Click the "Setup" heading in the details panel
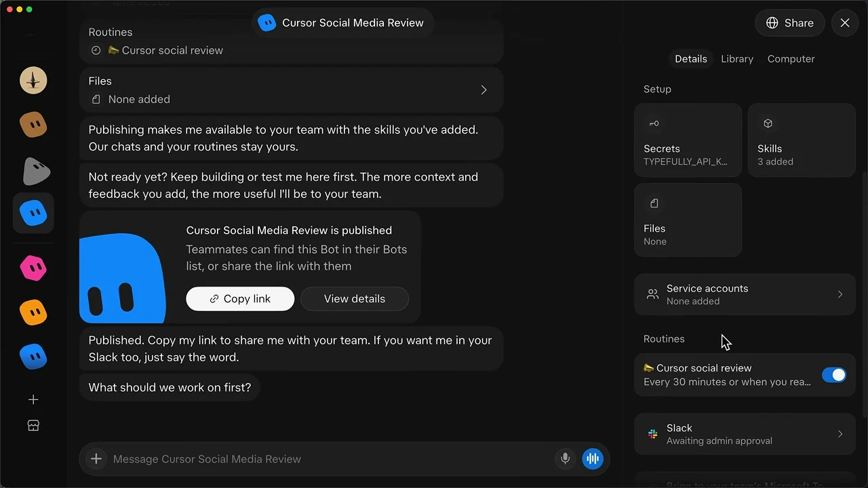 [x=657, y=89]
